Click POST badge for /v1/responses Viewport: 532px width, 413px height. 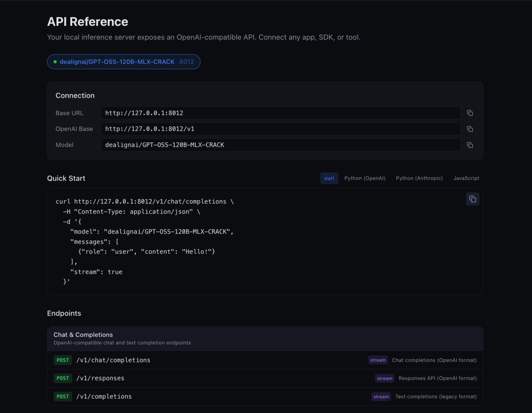63,378
